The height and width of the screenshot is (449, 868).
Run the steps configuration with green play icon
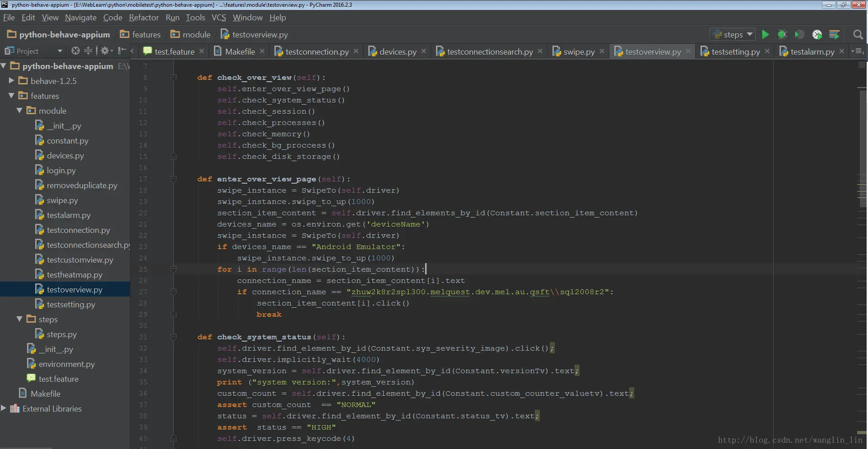click(765, 35)
